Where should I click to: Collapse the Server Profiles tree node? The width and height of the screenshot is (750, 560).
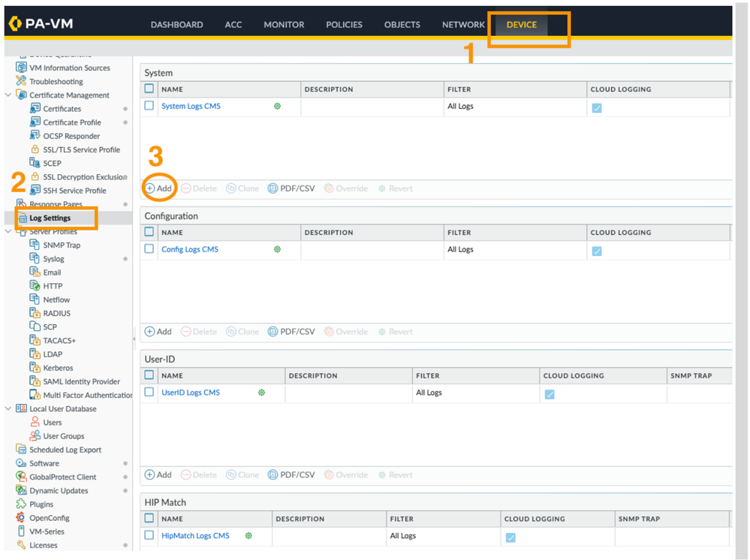pyautogui.click(x=8, y=232)
